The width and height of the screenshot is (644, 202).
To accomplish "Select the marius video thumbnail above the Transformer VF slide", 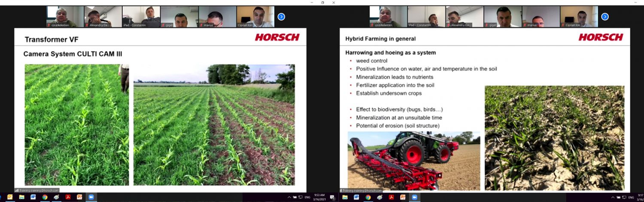I will click(x=217, y=17).
